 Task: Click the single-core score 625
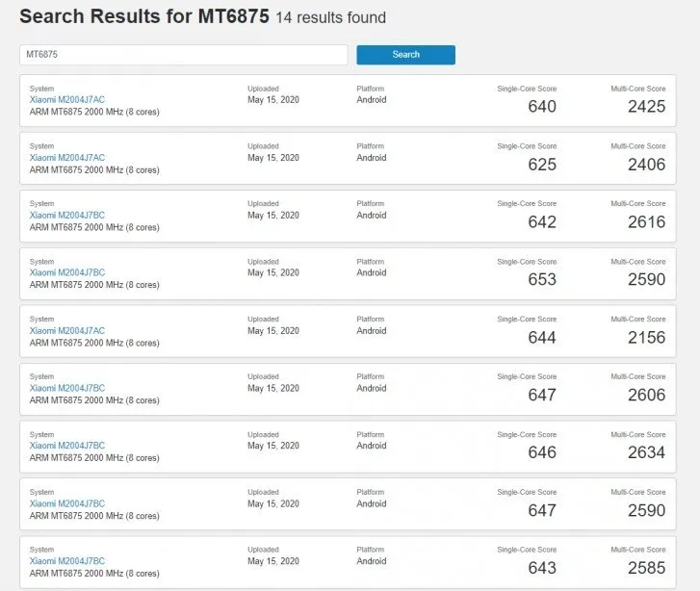coord(542,165)
